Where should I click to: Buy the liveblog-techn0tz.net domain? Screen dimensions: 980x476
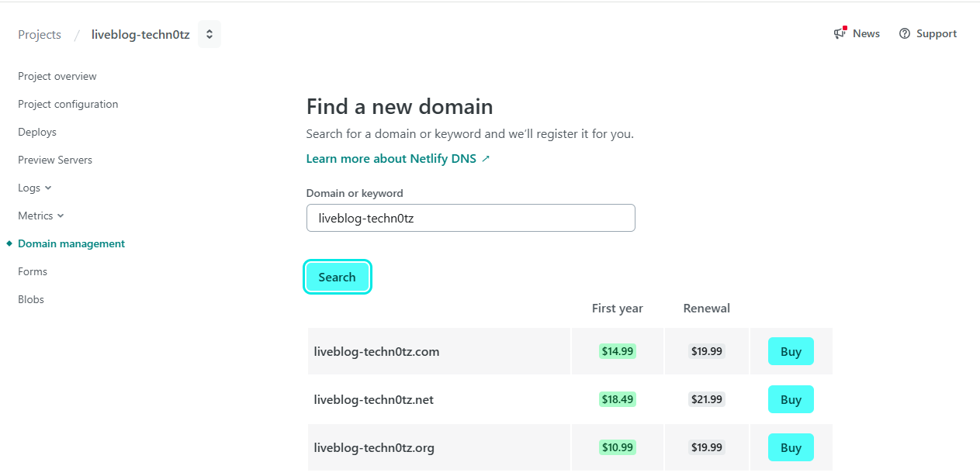tap(791, 399)
